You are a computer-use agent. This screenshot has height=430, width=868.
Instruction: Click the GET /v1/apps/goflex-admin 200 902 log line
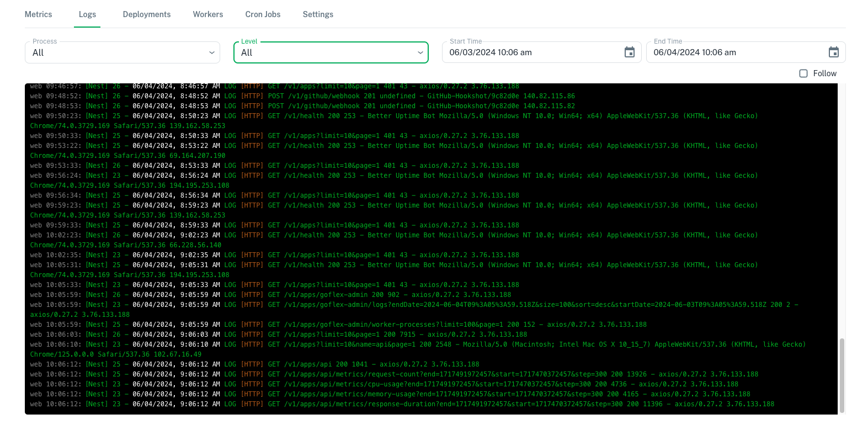point(270,295)
